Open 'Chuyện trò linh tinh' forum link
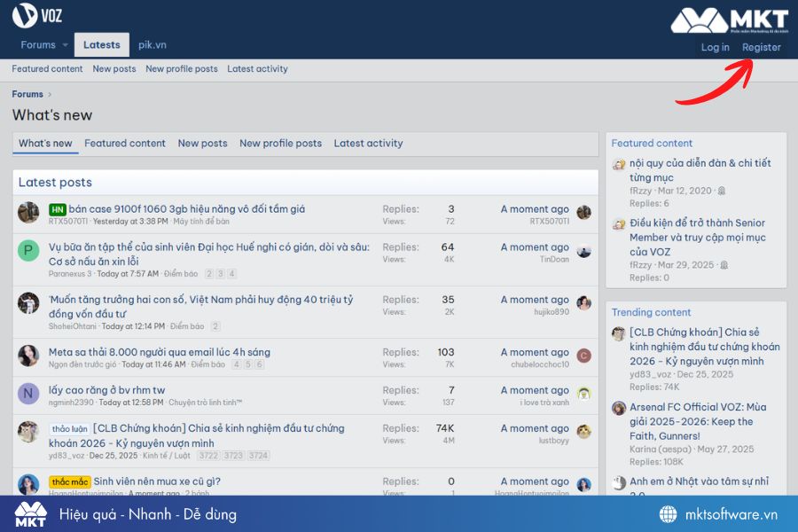This screenshot has height=532, width=798. (205, 403)
